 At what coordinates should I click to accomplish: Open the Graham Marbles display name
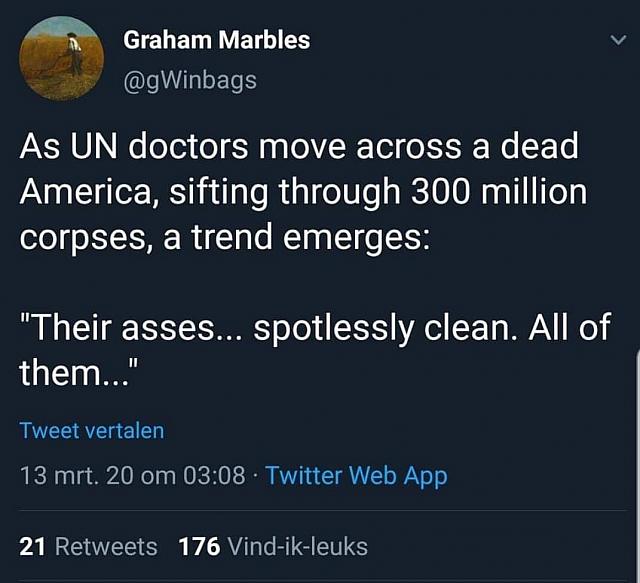click(217, 40)
